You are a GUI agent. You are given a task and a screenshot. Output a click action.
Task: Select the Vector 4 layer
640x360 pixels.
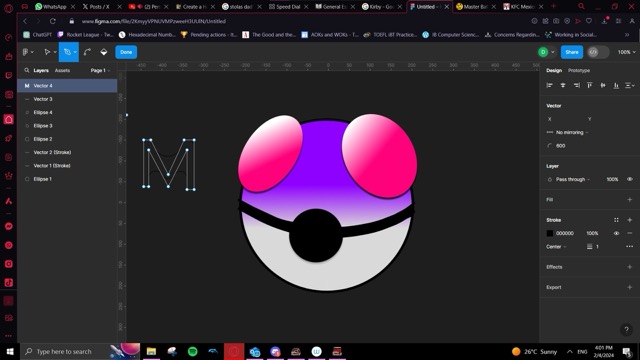(x=67, y=86)
